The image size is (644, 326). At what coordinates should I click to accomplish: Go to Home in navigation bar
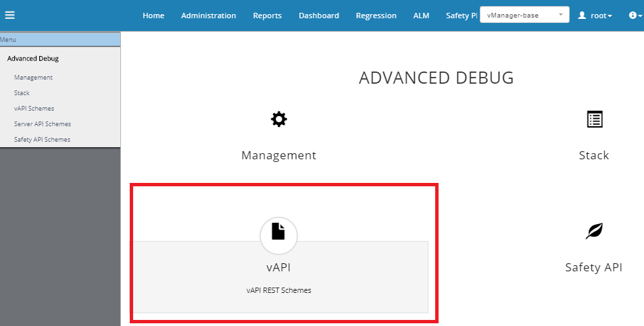tap(153, 16)
